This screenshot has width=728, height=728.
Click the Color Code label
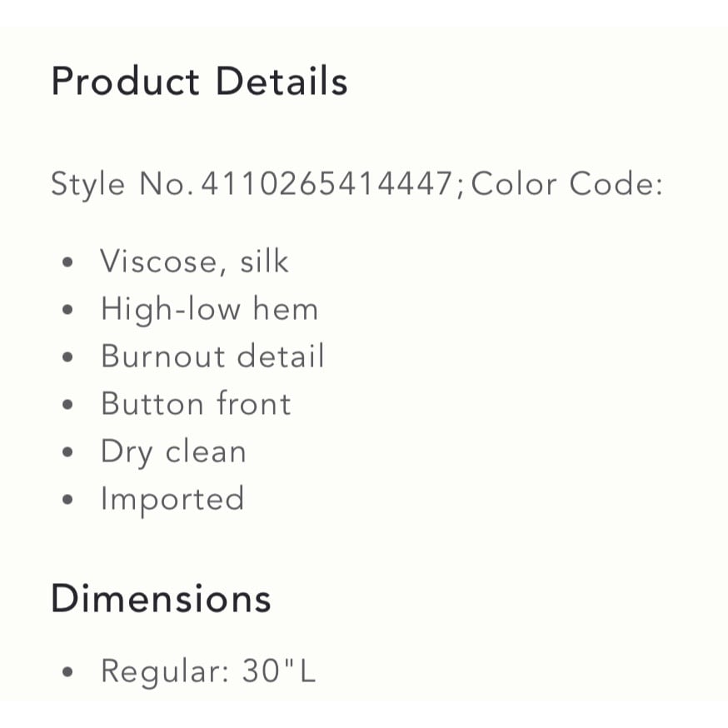pos(567,184)
